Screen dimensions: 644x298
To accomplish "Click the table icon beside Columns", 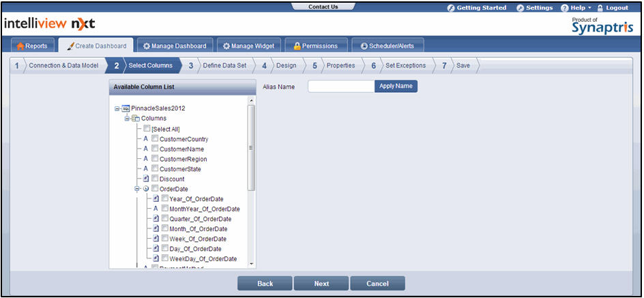I will click(x=136, y=118).
